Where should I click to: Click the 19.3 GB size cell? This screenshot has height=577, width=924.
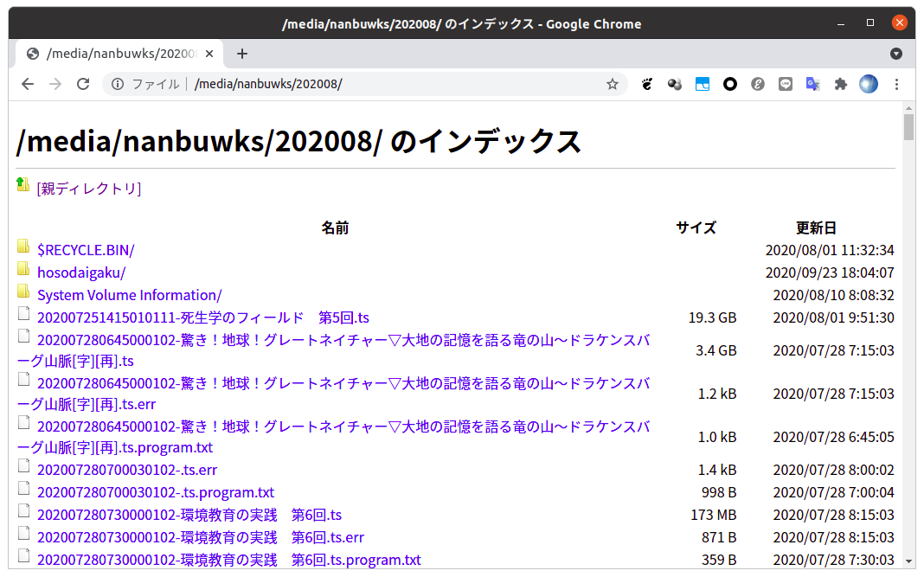click(x=712, y=317)
